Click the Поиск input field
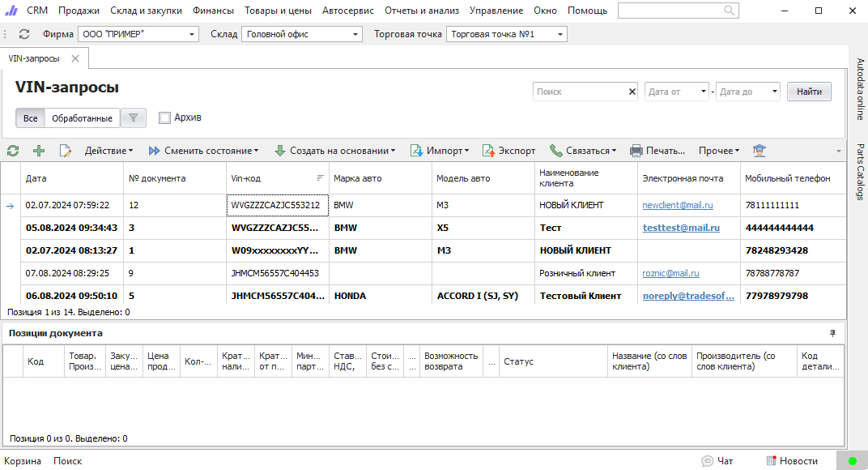The image size is (868, 470). (x=581, y=92)
